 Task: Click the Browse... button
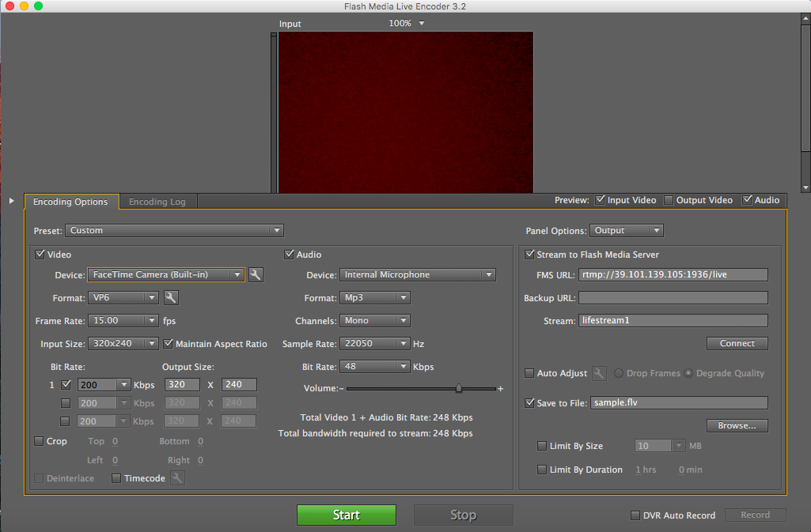pyautogui.click(x=737, y=425)
